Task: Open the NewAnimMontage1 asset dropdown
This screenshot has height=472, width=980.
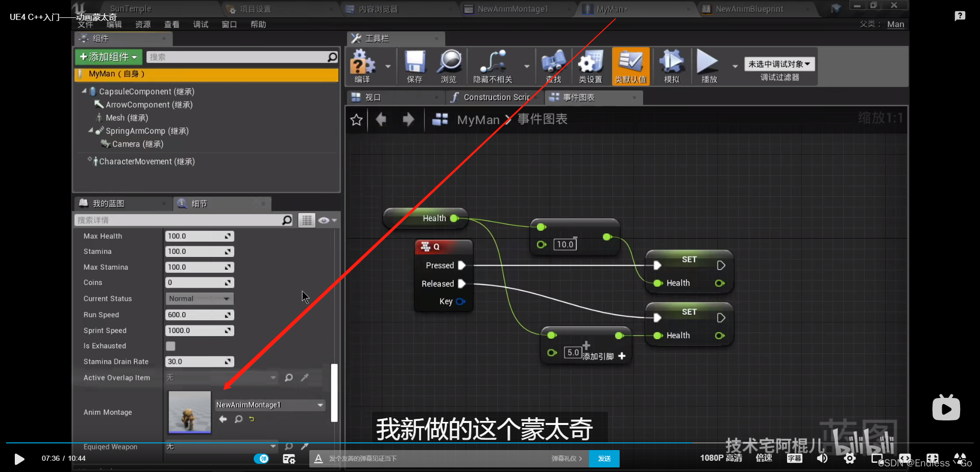Action: 270,405
